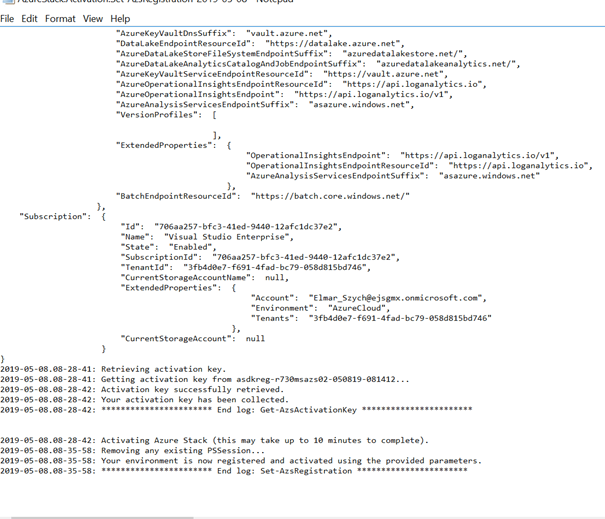Screen dimensions: 605x519
Task: Open the Format menu
Action: [60, 19]
